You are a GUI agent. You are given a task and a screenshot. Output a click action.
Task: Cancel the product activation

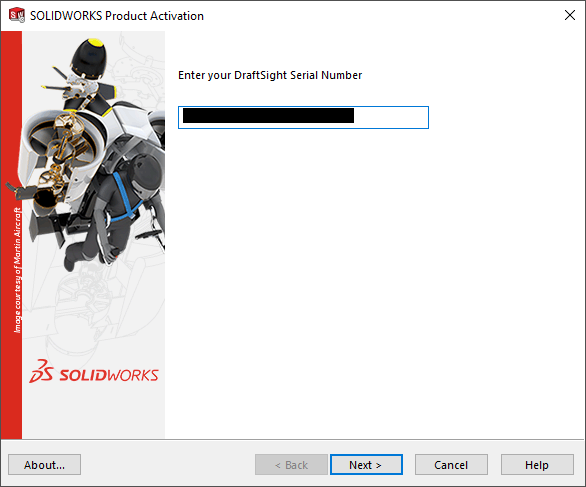point(451,465)
